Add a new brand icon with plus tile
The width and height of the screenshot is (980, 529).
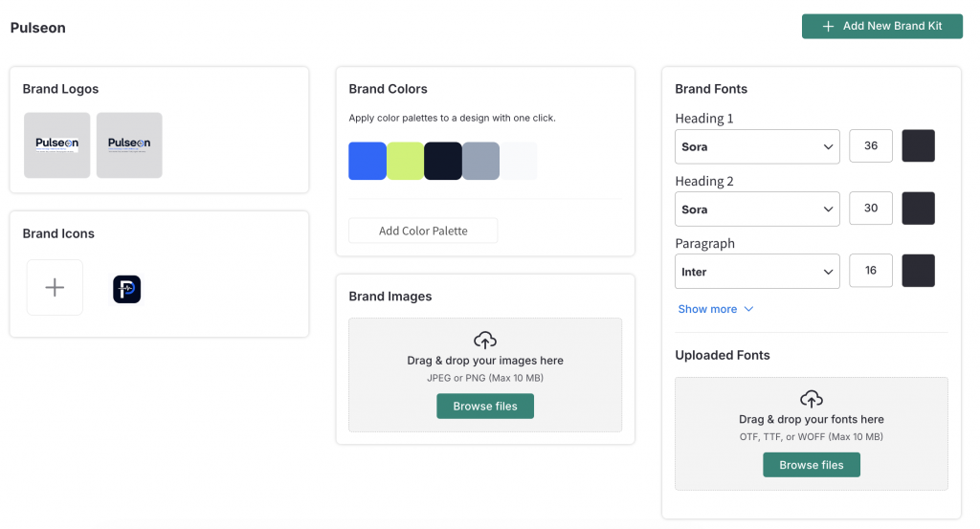click(x=55, y=287)
